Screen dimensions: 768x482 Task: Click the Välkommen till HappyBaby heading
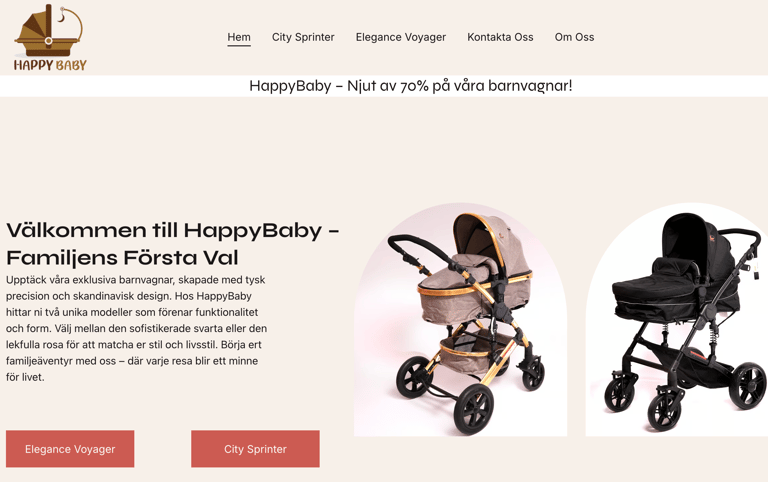click(172, 243)
